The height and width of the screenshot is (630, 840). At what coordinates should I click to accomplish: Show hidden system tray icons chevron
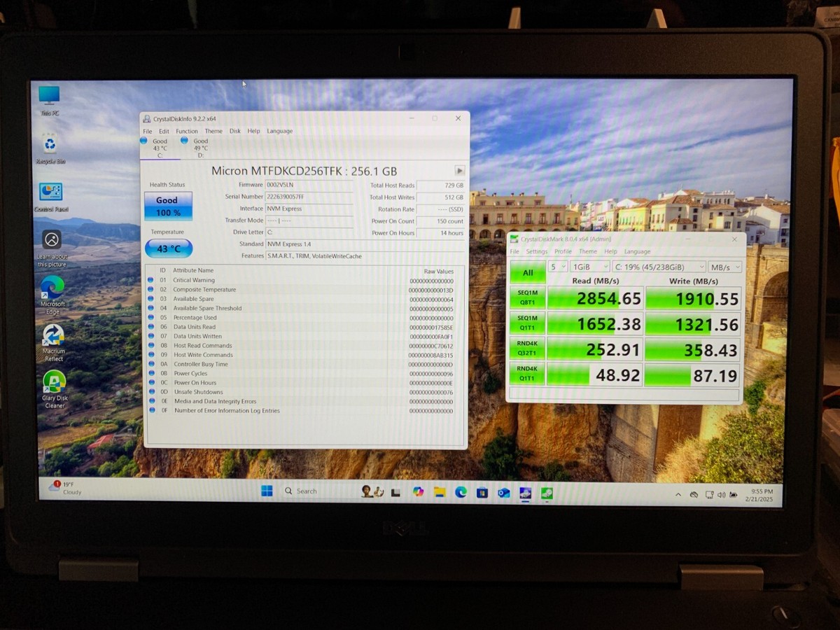(678, 494)
